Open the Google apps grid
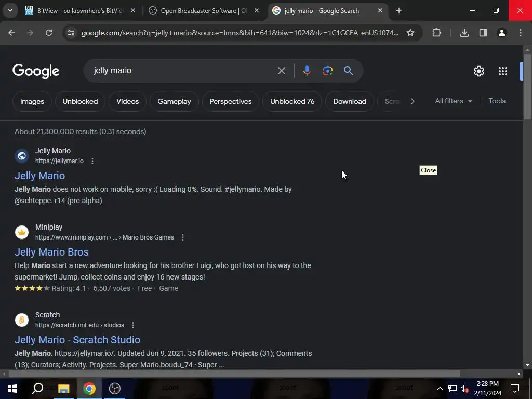 tap(502, 71)
